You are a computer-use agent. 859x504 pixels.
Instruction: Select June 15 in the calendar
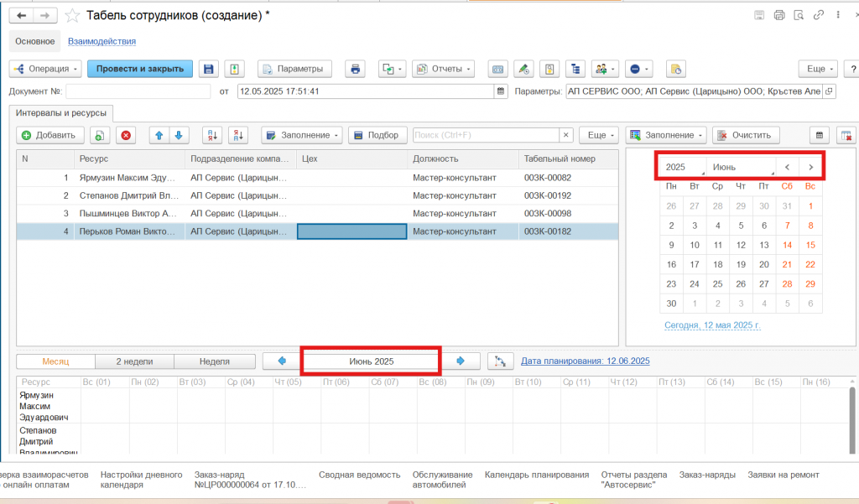(810, 245)
